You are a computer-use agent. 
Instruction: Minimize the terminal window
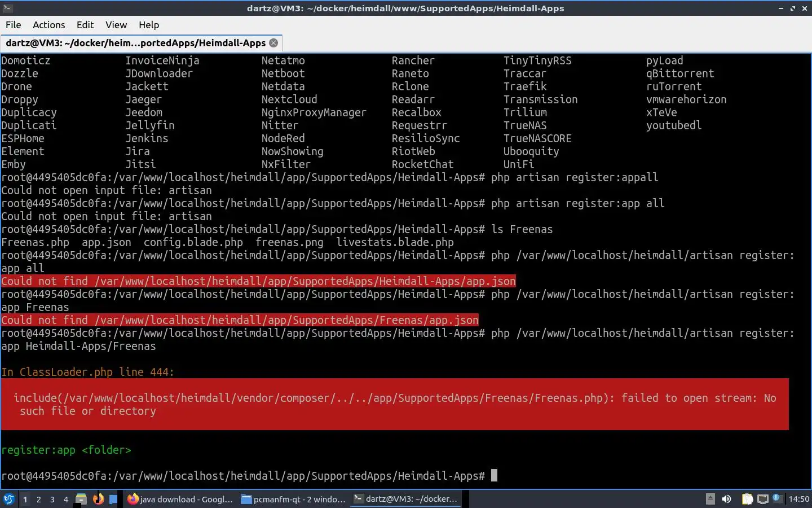(x=781, y=8)
